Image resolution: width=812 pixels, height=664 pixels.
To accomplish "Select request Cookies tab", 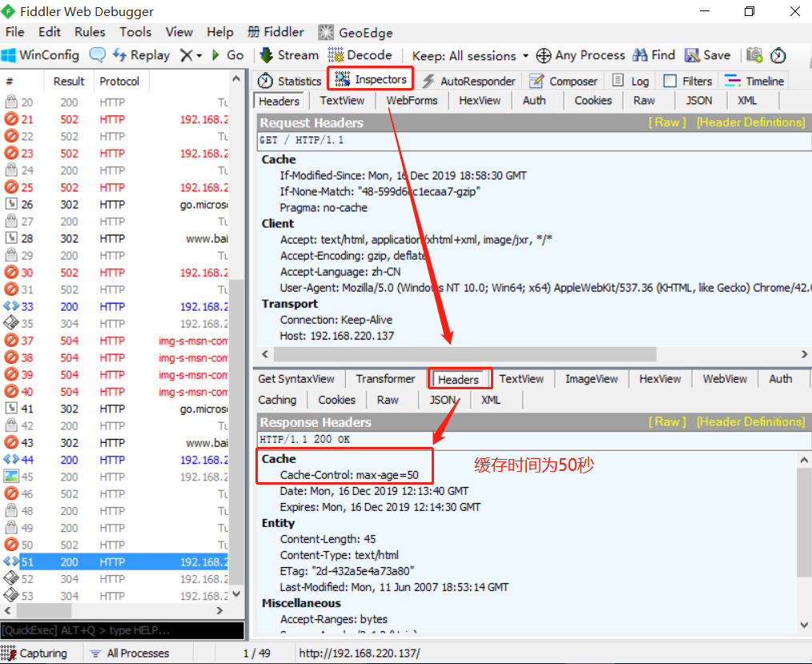I will [x=593, y=100].
